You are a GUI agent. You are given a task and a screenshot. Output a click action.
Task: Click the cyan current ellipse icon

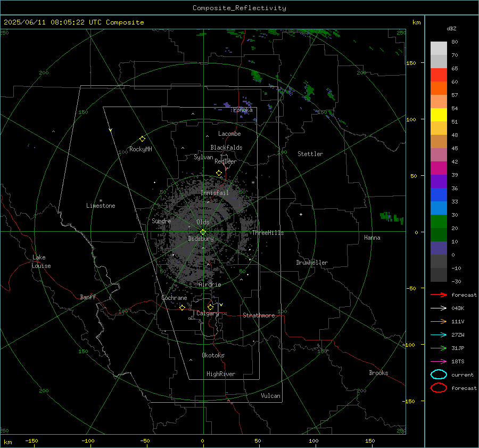pyautogui.click(x=439, y=374)
